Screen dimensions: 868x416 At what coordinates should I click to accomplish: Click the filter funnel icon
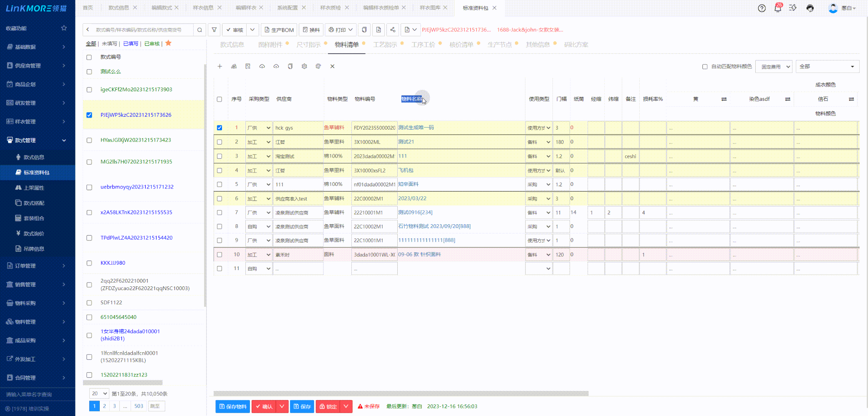(214, 30)
